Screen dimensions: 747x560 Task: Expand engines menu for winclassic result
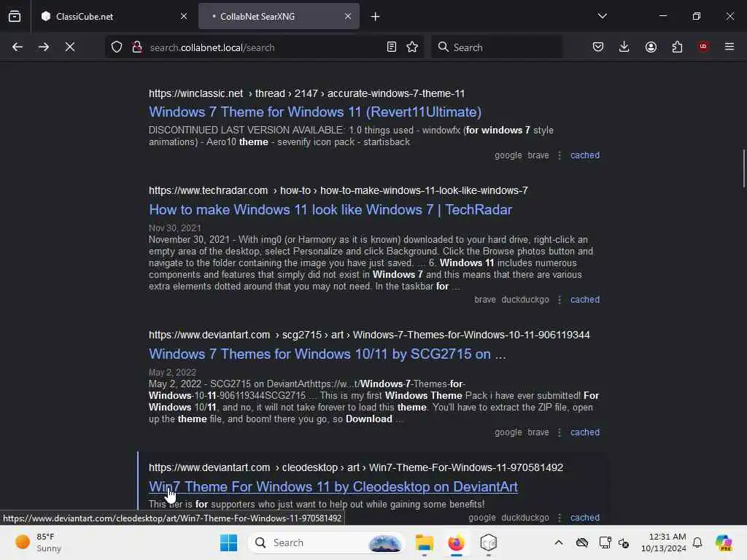[x=560, y=155]
